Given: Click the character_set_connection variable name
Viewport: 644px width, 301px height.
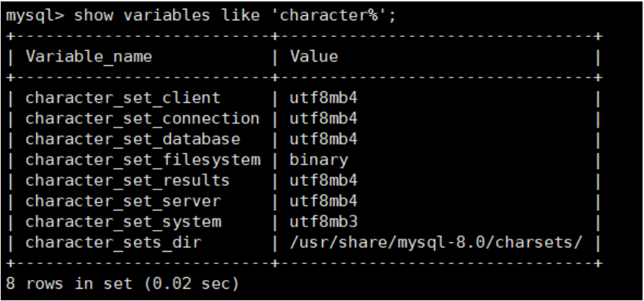Looking at the screenshot, I should (x=142, y=118).
